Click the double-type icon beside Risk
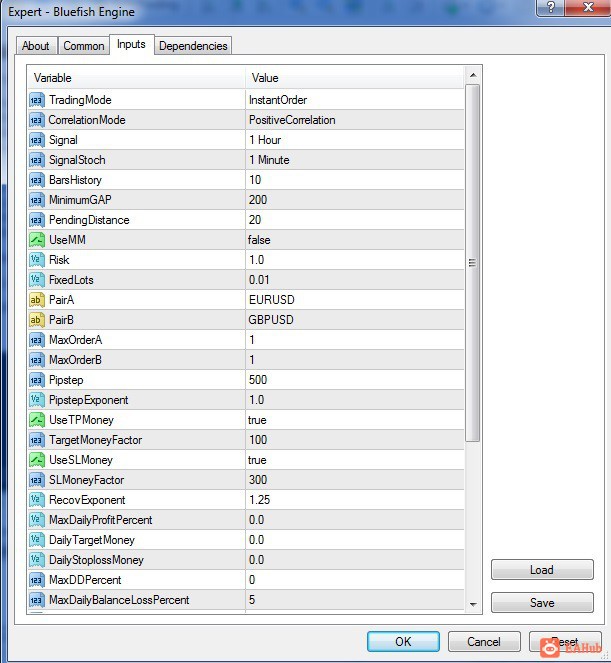Image resolution: width=611 pixels, height=663 pixels. [36, 260]
